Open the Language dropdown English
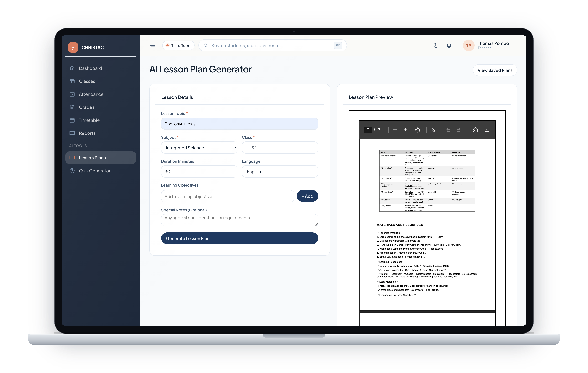The image size is (588, 373). pos(280,172)
